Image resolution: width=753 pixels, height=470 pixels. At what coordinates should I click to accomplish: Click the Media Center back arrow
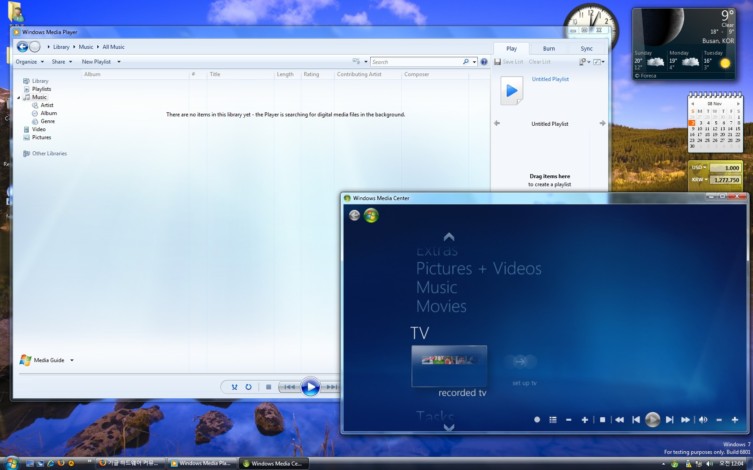[x=354, y=215]
